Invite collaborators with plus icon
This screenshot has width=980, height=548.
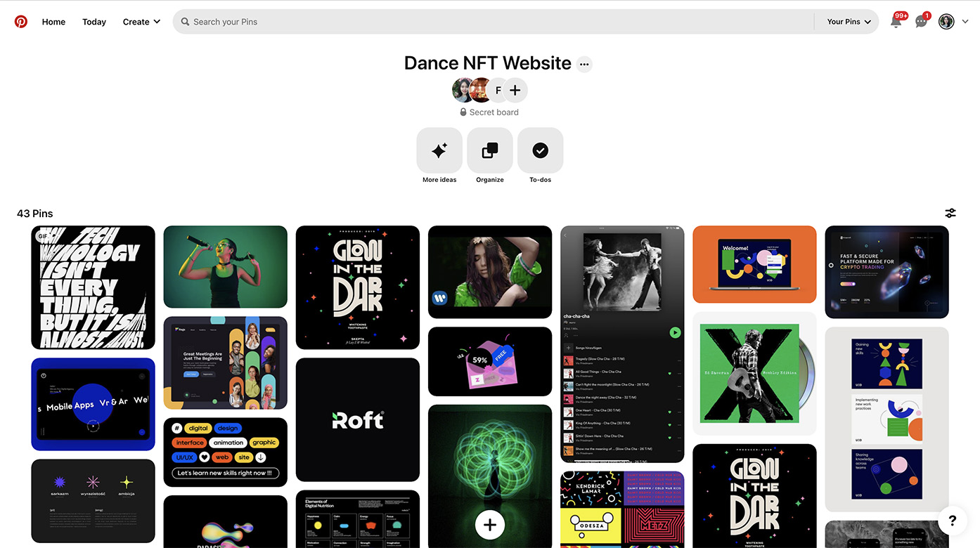pos(515,90)
